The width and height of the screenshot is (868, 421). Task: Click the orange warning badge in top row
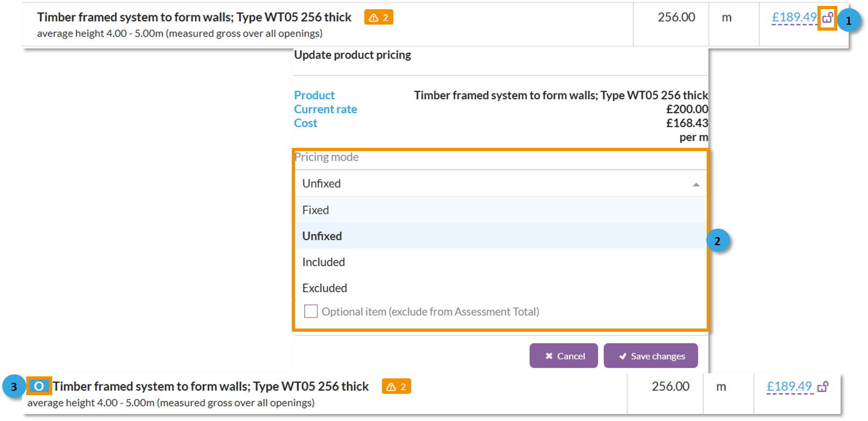(x=379, y=18)
